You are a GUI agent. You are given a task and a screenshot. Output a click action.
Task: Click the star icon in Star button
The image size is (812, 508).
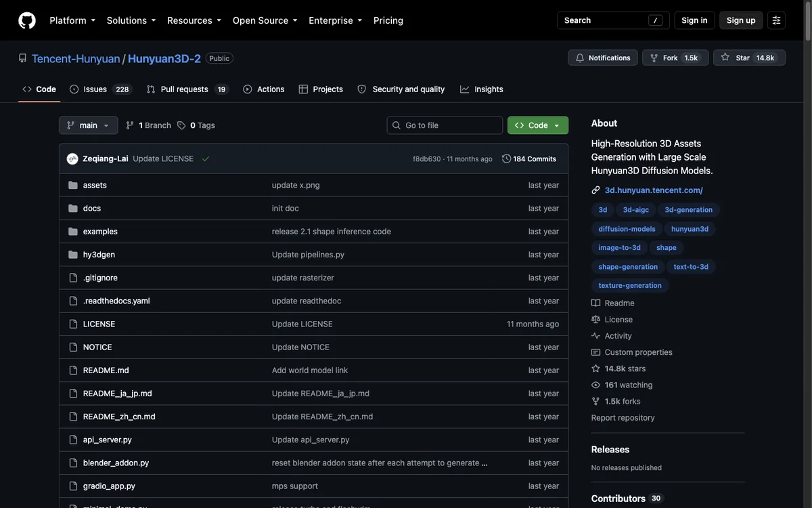[725, 58]
